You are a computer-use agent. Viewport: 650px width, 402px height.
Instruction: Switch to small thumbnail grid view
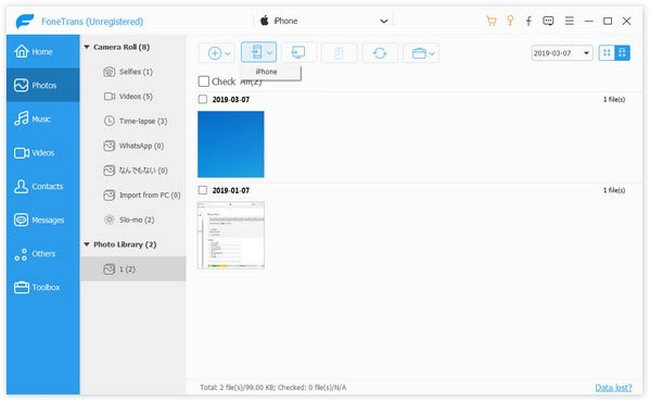pos(606,53)
